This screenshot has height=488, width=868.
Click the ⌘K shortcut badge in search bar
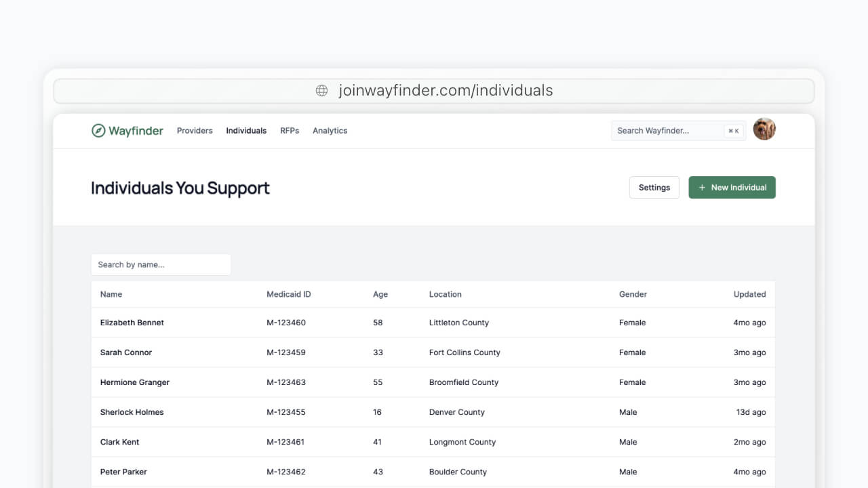click(x=733, y=130)
